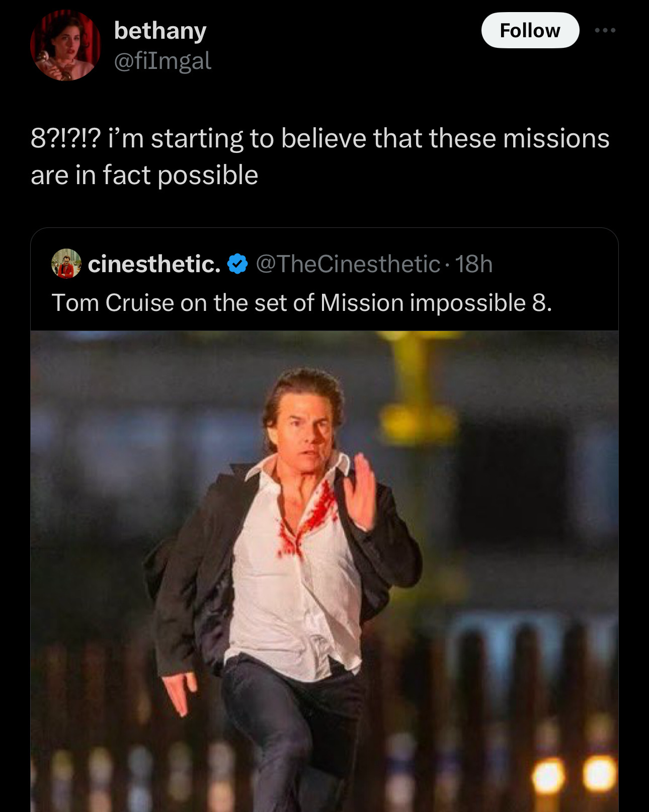This screenshot has width=649, height=812.
Task: Click the cinesthetic account avatar
Action: pos(66,264)
